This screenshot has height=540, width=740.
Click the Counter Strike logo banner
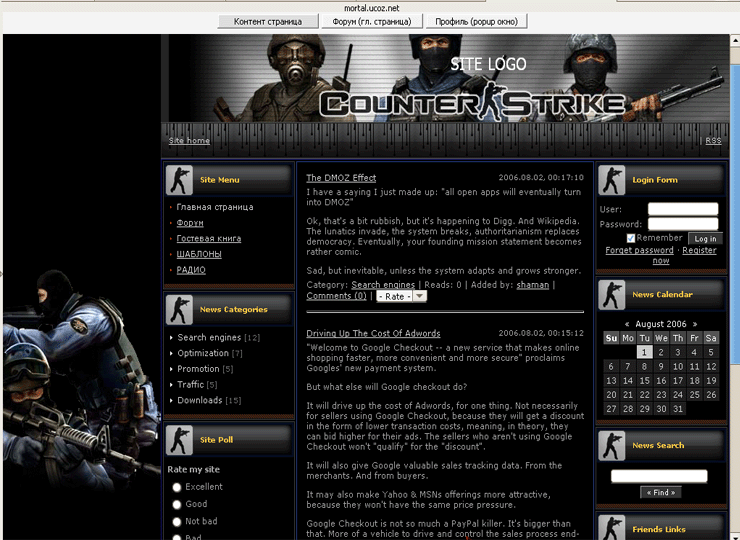coord(472,103)
